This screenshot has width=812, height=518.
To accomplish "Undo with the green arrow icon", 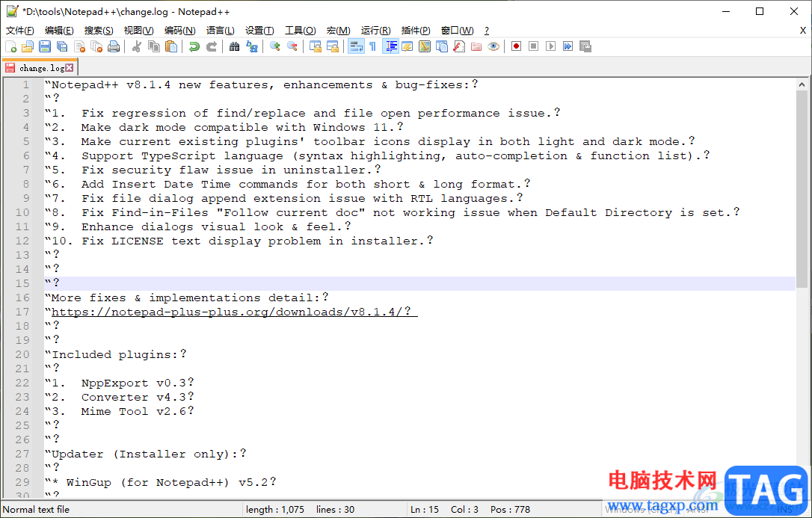I will pyautogui.click(x=194, y=46).
